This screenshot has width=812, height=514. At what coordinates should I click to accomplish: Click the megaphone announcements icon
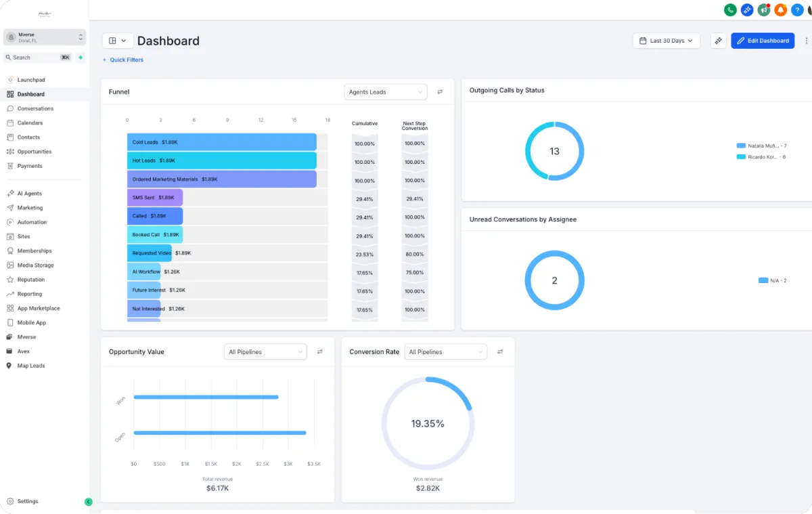tap(764, 9)
